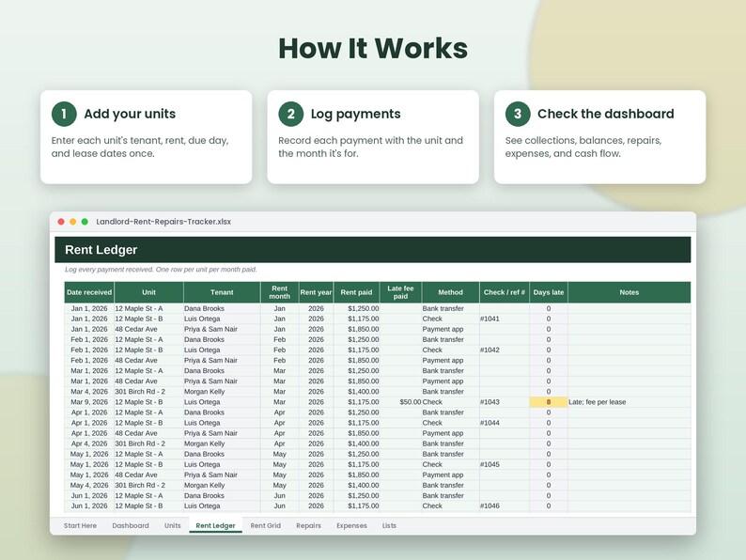Screen dimensions: 746x560
Task: Select the Tenant column header
Action: [222, 292]
